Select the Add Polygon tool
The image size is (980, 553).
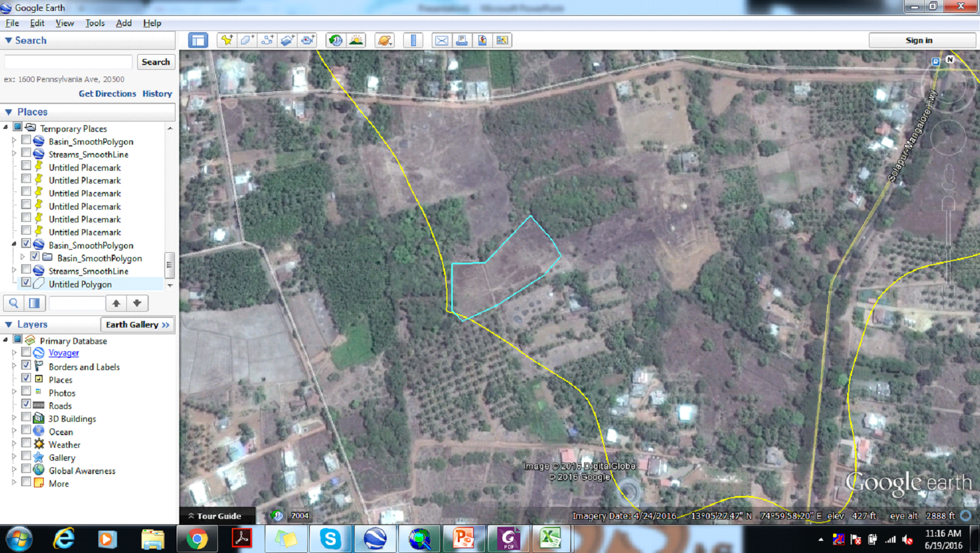[247, 40]
